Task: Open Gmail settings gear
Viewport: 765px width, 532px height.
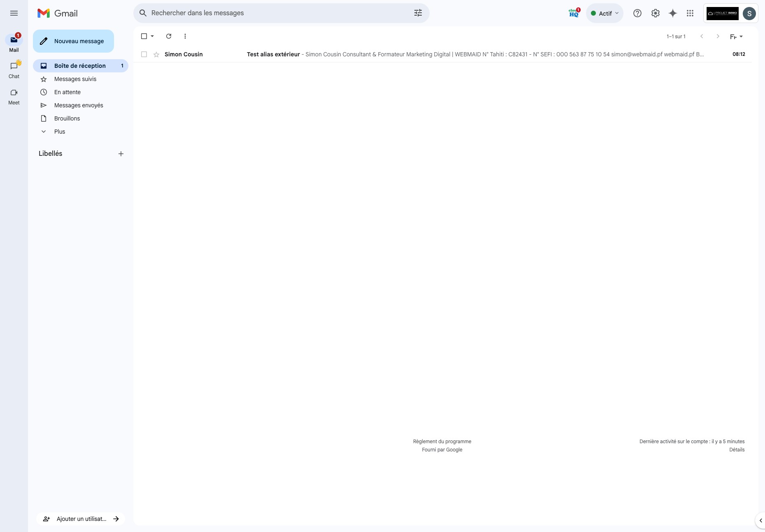Action: [655, 13]
